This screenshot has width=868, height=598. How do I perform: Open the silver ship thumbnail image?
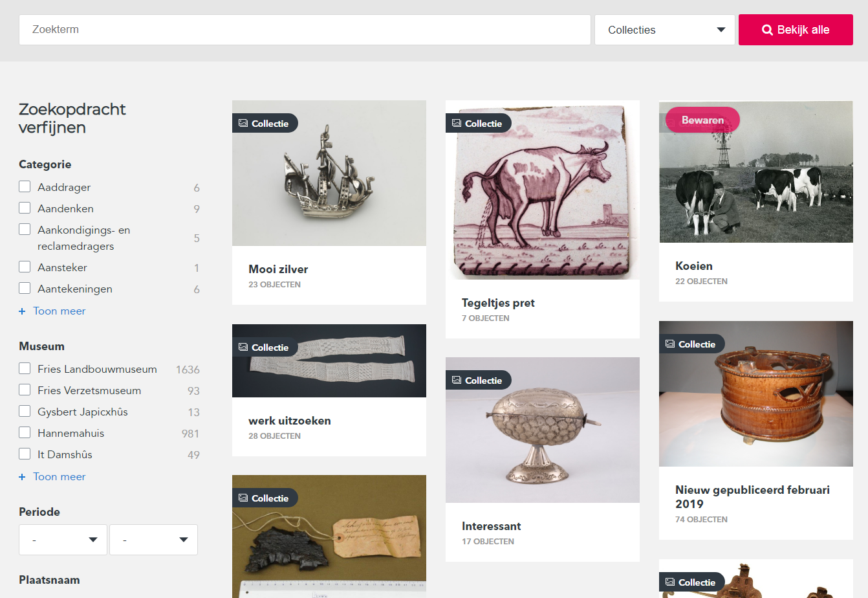click(329, 173)
